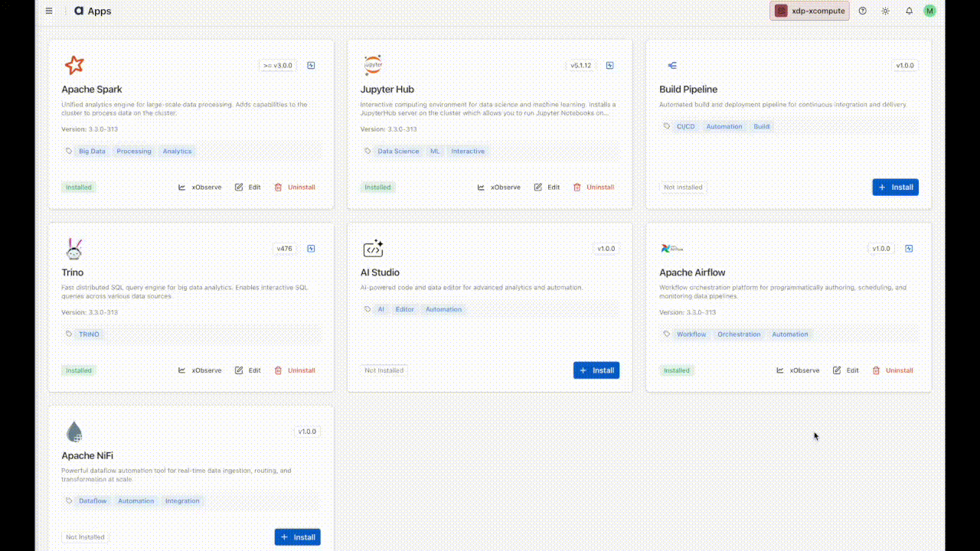The height and width of the screenshot is (551, 980).
Task: Click the Apache NiFi card title
Action: tap(87, 456)
